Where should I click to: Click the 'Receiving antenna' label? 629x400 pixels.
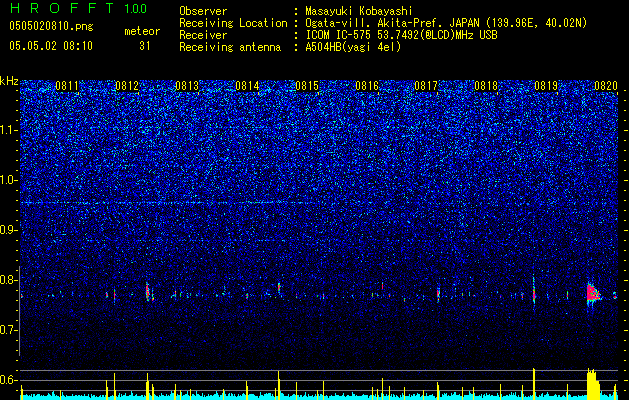point(230,47)
